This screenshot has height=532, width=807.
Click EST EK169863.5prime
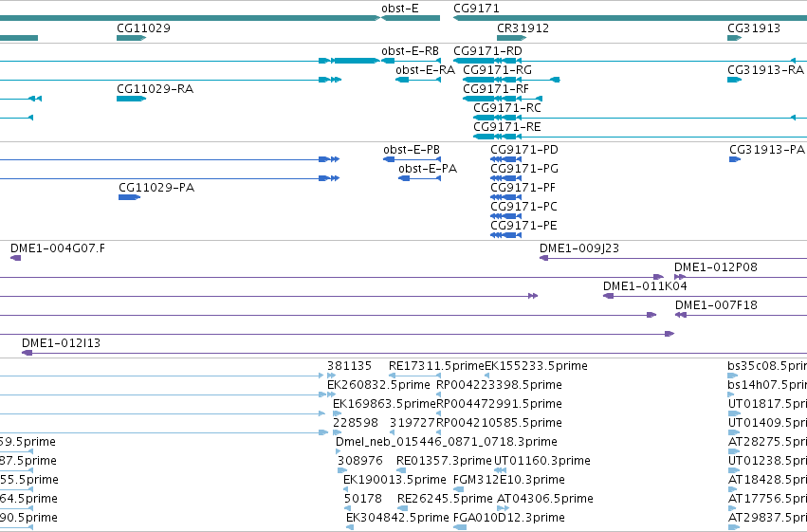click(x=337, y=413)
